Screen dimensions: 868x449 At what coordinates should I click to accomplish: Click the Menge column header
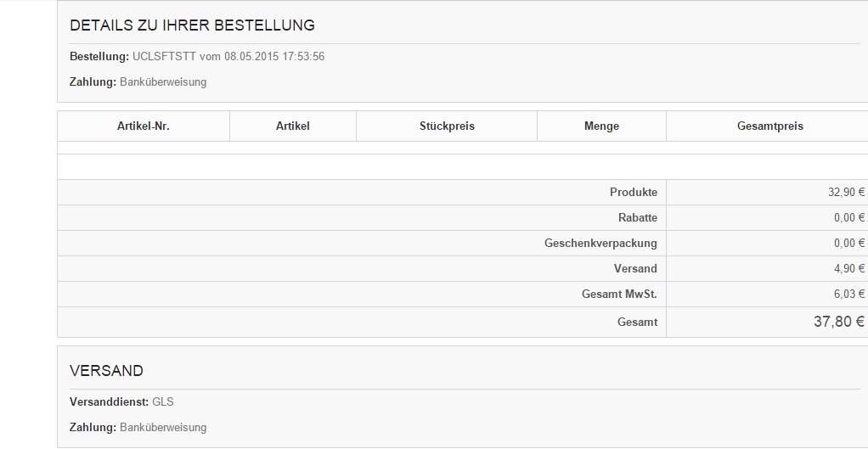pos(601,126)
